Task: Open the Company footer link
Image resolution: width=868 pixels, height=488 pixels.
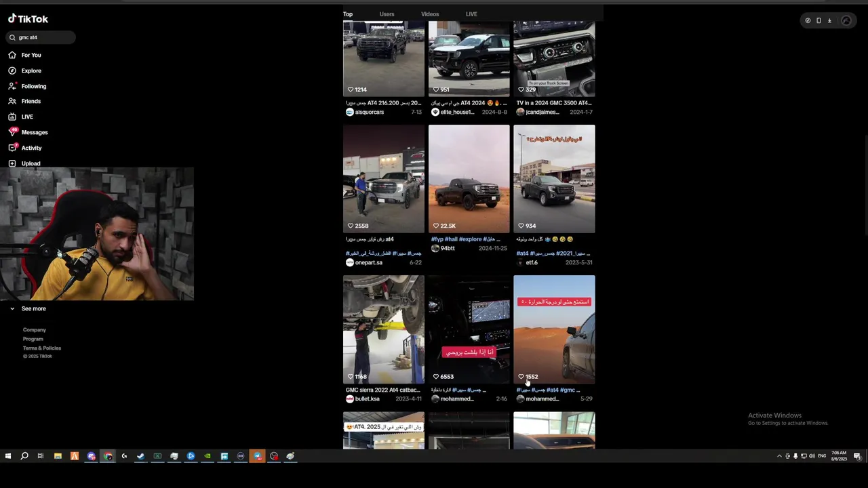Action: point(34,330)
